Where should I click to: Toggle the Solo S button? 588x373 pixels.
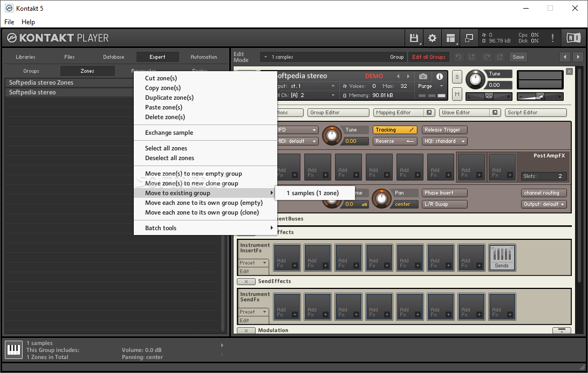pos(457,77)
